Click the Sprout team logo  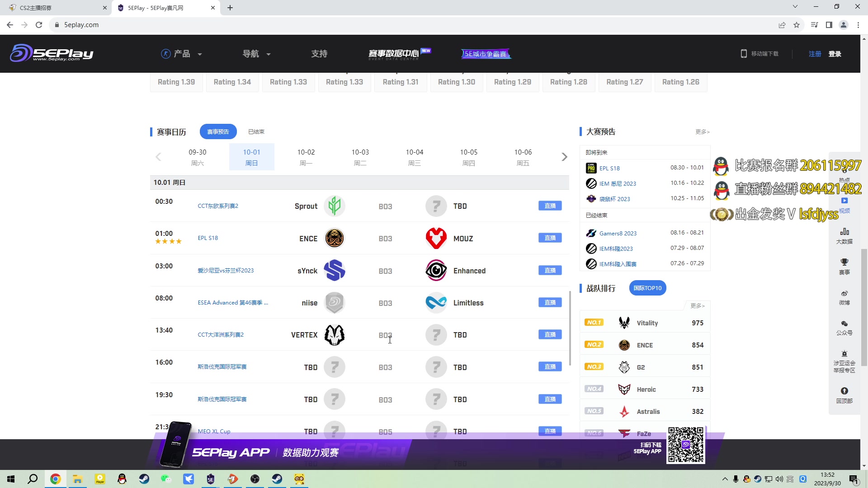pos(335,206)
